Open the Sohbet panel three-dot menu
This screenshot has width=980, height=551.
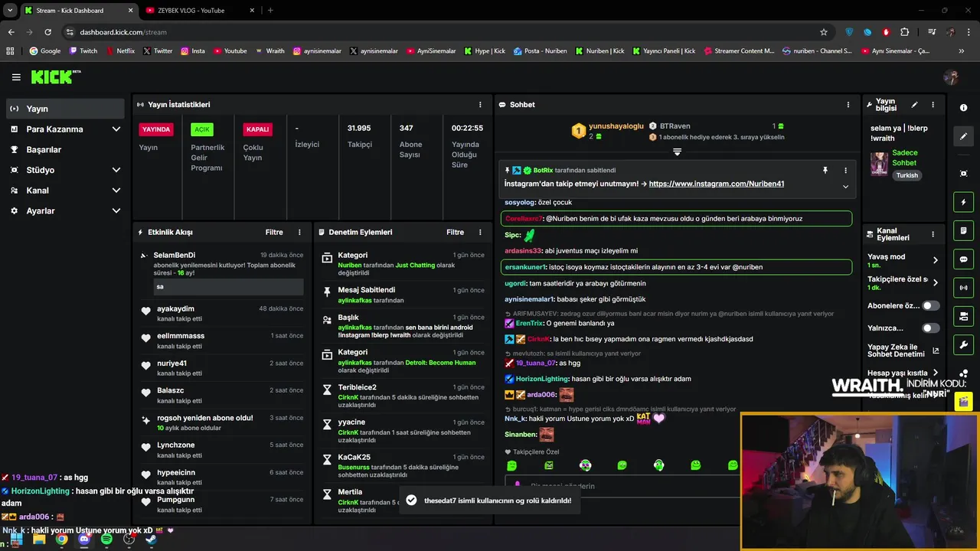tap(848, 104)
